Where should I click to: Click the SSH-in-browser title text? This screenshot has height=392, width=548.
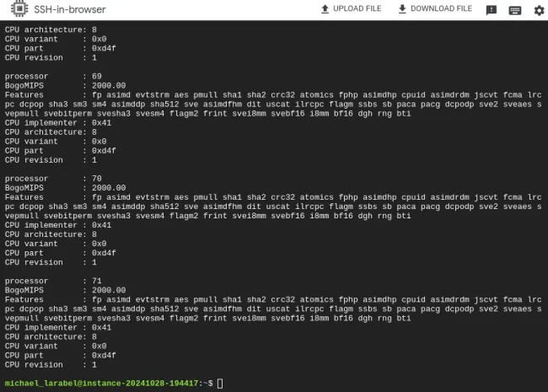pos(69,9)
